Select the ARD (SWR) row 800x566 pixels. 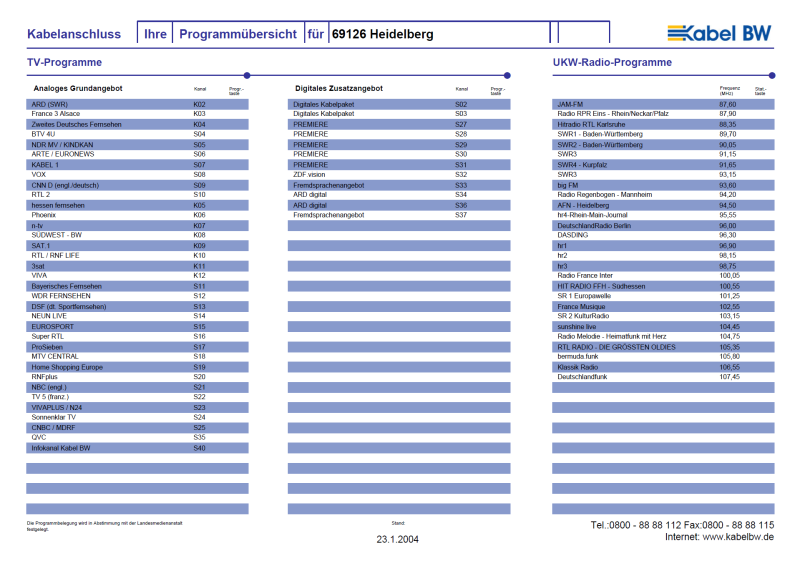(x=137, y=104)
